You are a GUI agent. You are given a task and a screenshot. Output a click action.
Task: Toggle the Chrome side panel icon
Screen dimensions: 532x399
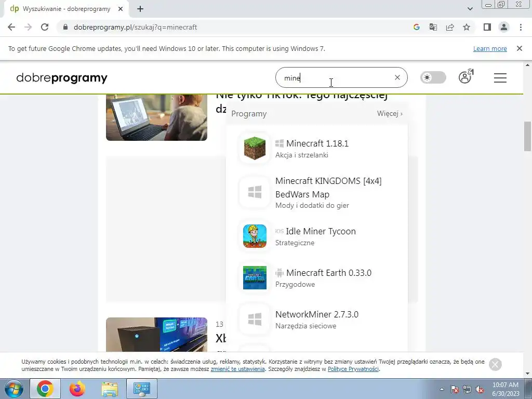click(x=487, y=27)
